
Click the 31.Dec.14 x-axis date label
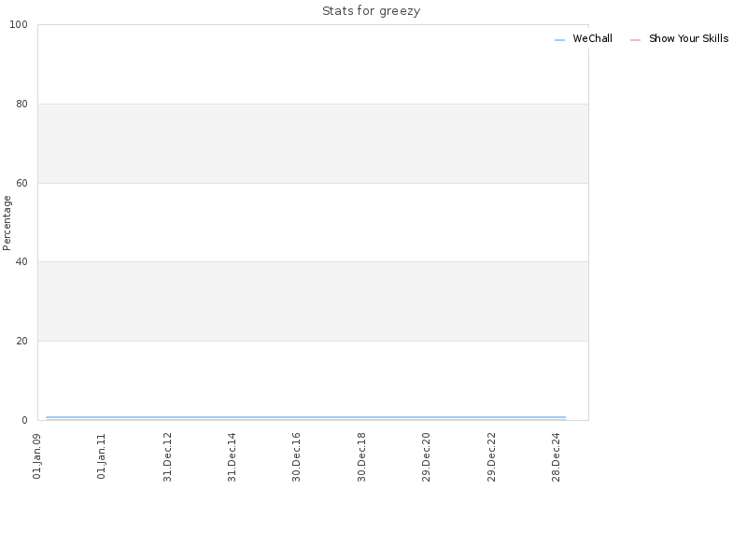click(x=232, y=456)
